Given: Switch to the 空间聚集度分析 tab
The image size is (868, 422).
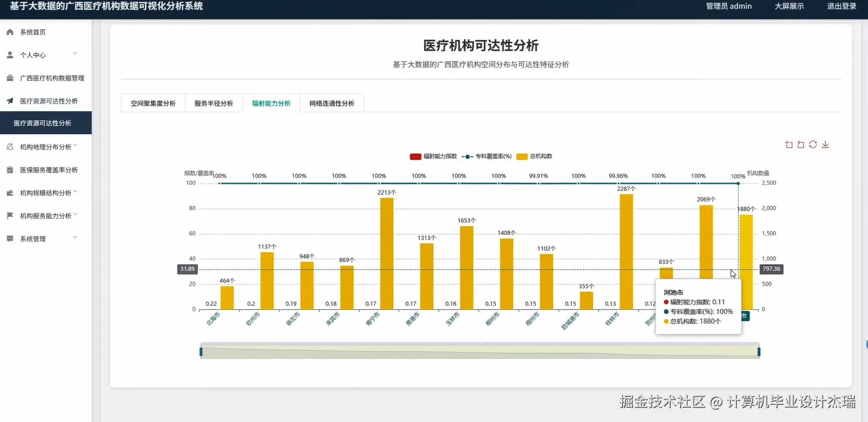Looking at the screenshot, I should (x=153, y=104).
